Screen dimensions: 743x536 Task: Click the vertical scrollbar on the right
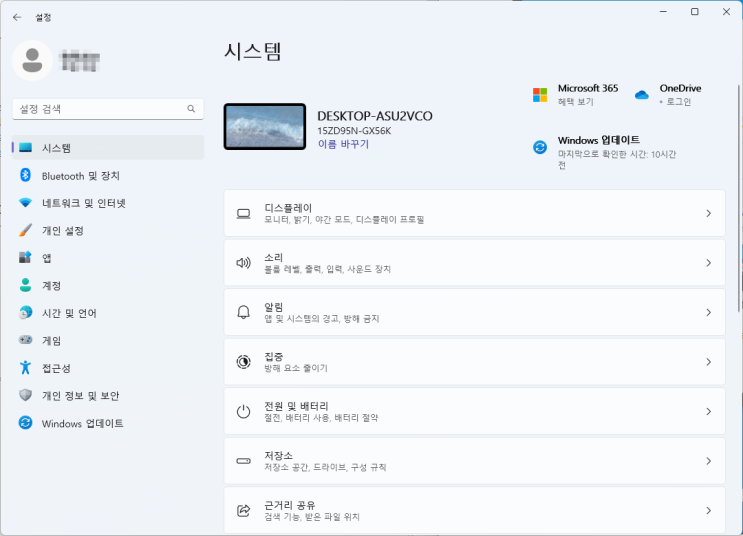click(x=739, y=198)
